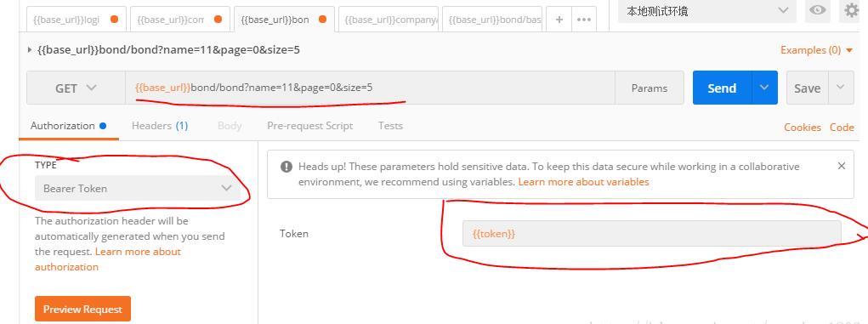Viewport: 868px width, 324px height.
Task: Open tab options ellipsis menu
Action: [584, 20]
